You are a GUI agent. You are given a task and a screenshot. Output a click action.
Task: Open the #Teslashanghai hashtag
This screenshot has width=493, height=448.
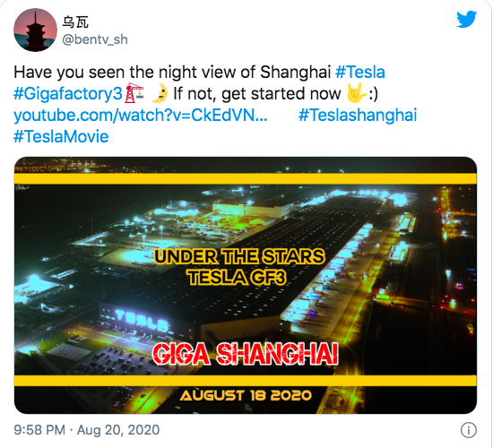358,115
